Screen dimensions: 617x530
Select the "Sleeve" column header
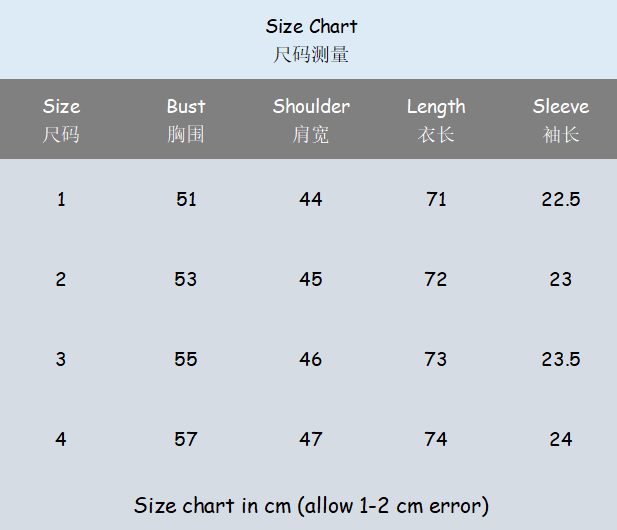click(561, 107)
